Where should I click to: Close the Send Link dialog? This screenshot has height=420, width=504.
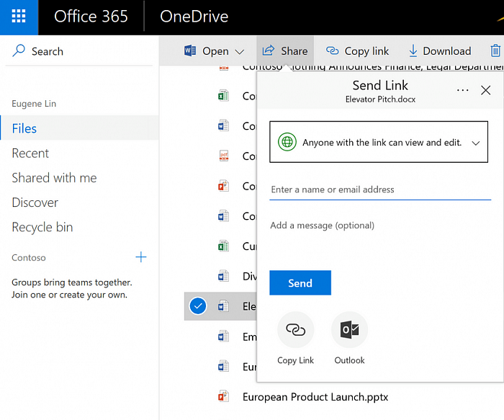486,90
